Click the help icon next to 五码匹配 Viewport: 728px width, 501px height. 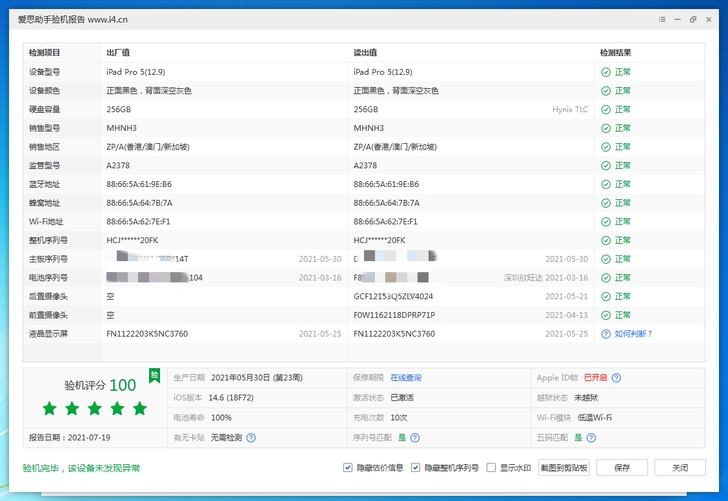pyautogui.click(x=591, y=438)
